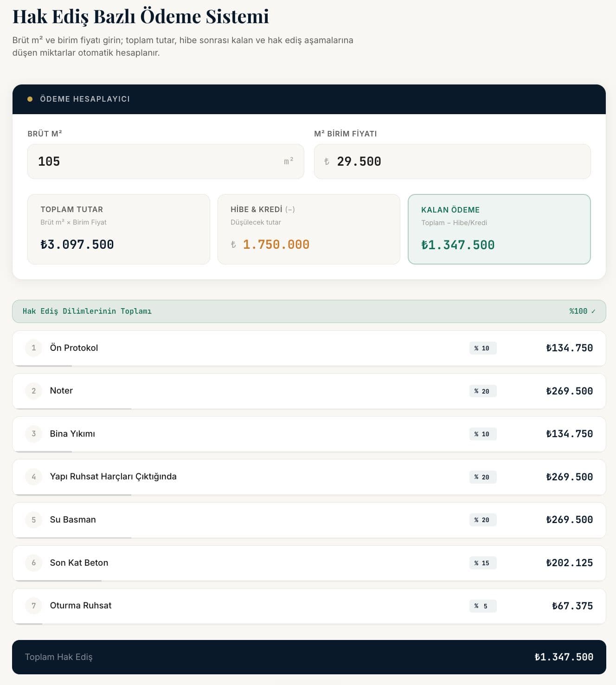Click the Toplam Hak Ediş total ₺1.347.500
616x685 pixels.
[x=564, y=657]
